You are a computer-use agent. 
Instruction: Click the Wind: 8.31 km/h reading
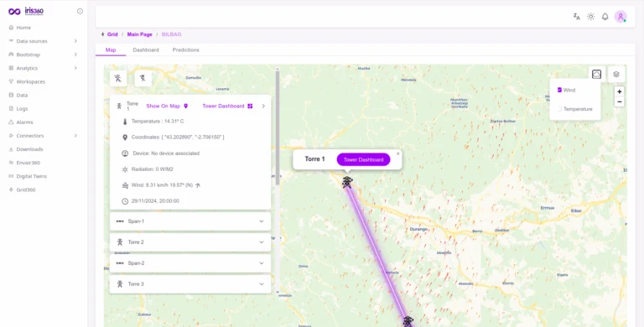point(162,185)
